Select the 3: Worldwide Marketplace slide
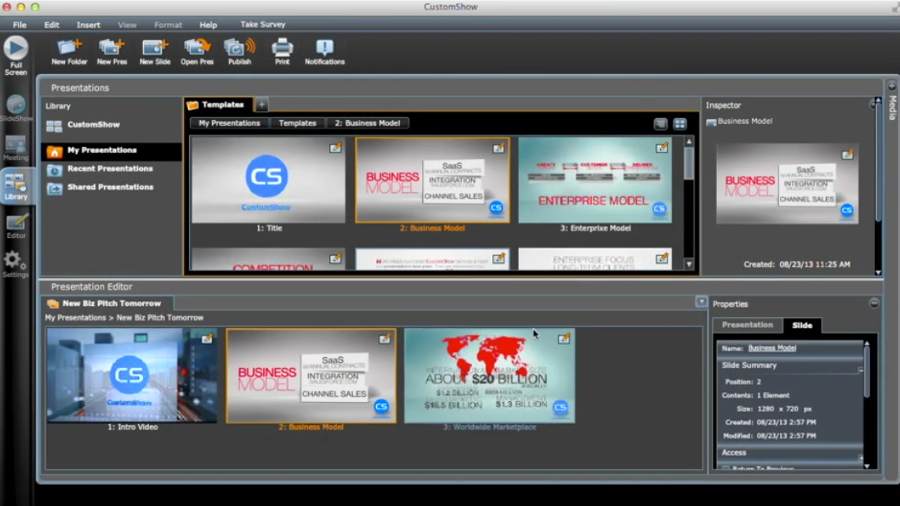 click(490, 376)
